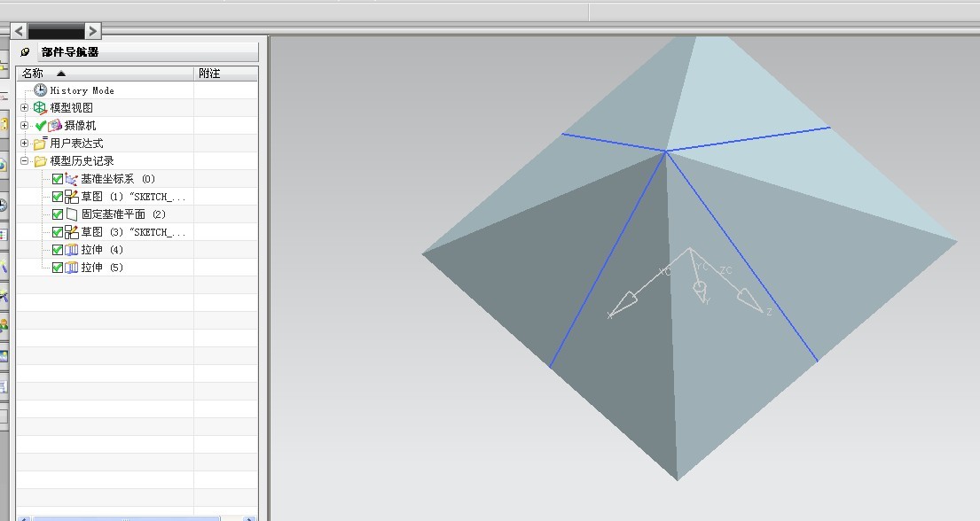Uncheck the 草图 (1) checkbox
Viewport: 980px width, 521px height.
click(x=58, y=197)
